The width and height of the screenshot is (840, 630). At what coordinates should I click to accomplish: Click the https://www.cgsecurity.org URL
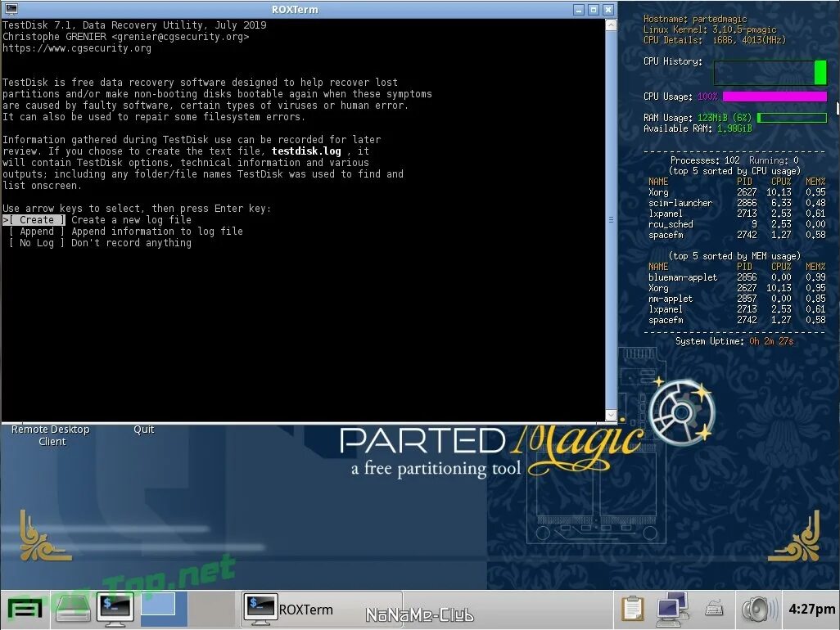[x=77, y=48]
